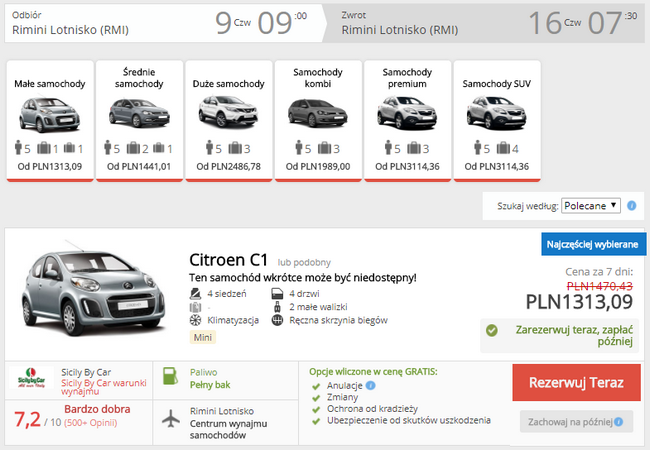Click the air conditioning snowflake icon
The width and height of the screenshot is (650, 450).
point(195,320)
